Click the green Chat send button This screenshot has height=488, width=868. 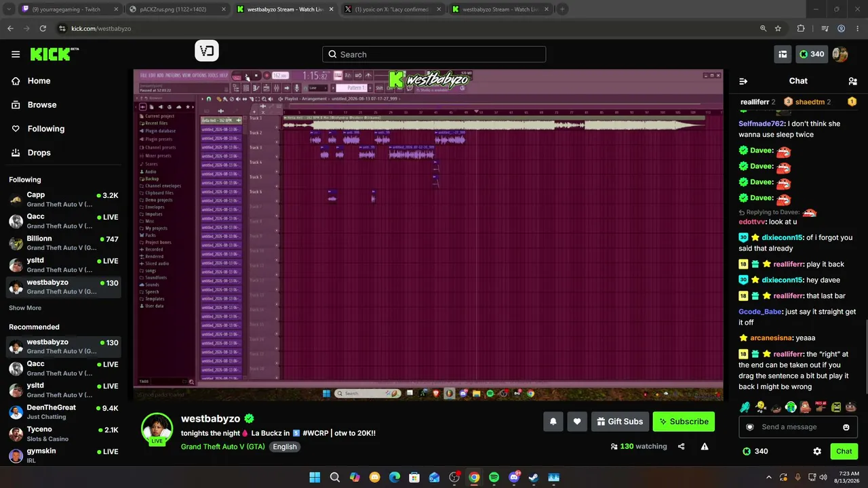pos(844,451)
